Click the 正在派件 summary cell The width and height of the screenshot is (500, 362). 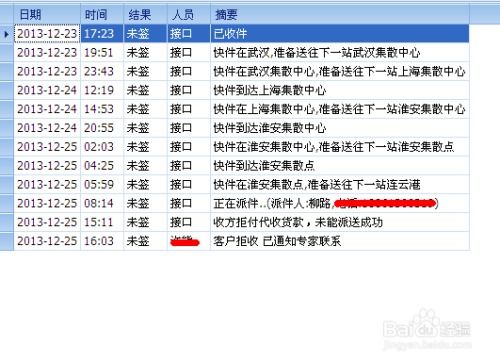click(x=340, y=203)
